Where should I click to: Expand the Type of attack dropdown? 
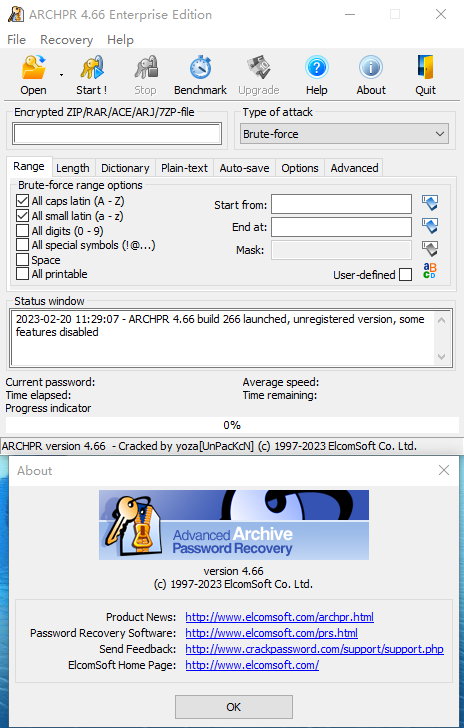pyautogui.click(x=344, y=134)
